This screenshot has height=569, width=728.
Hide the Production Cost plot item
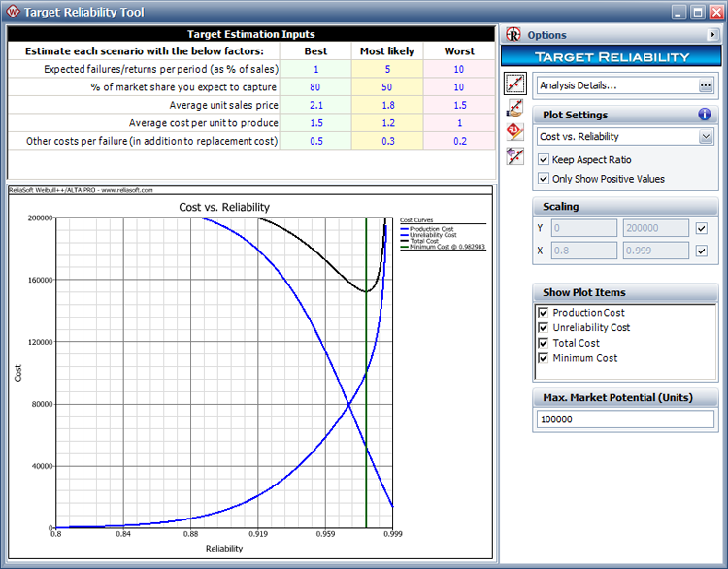click(544, 313)
